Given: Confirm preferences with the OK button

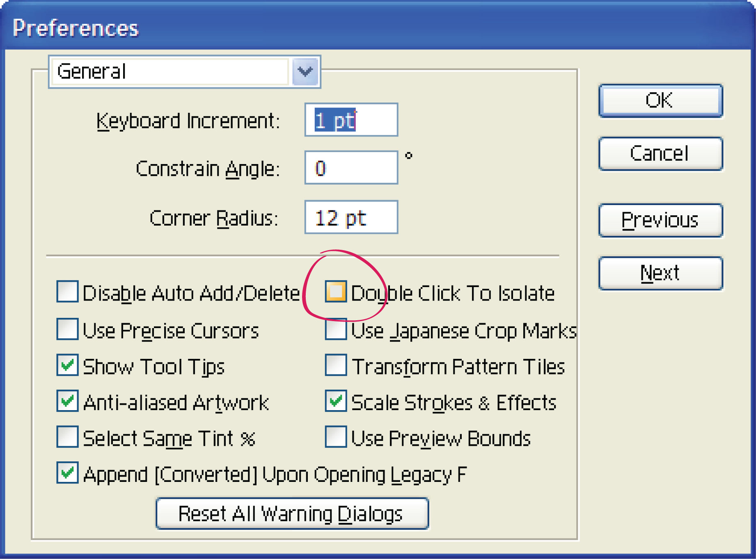Looking at the screenshot, I should pyautogui.click(x=660, y=101).
